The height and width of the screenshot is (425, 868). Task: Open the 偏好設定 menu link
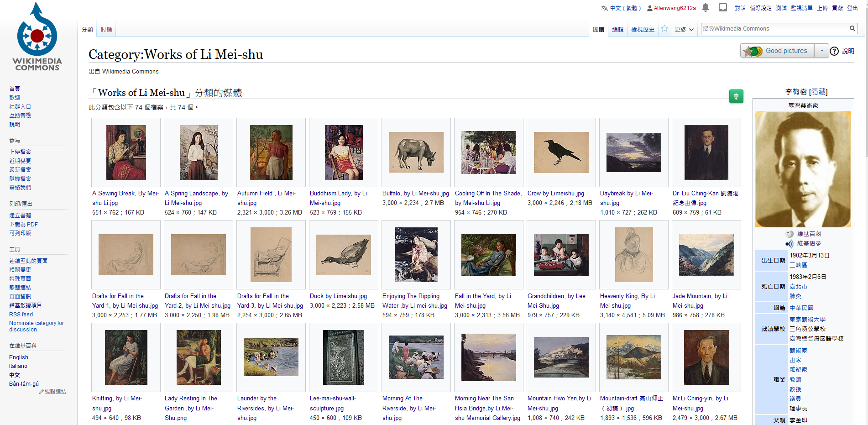(761, 8)
